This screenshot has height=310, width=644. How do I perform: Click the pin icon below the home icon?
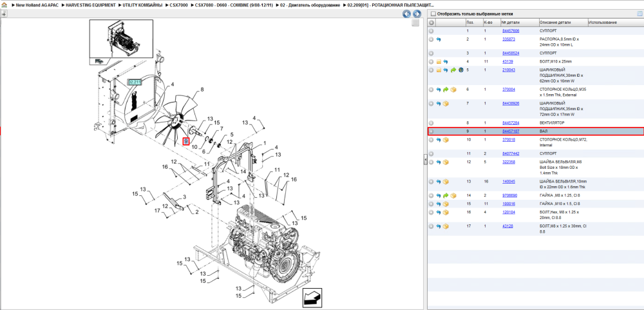[x=4, y=14]
